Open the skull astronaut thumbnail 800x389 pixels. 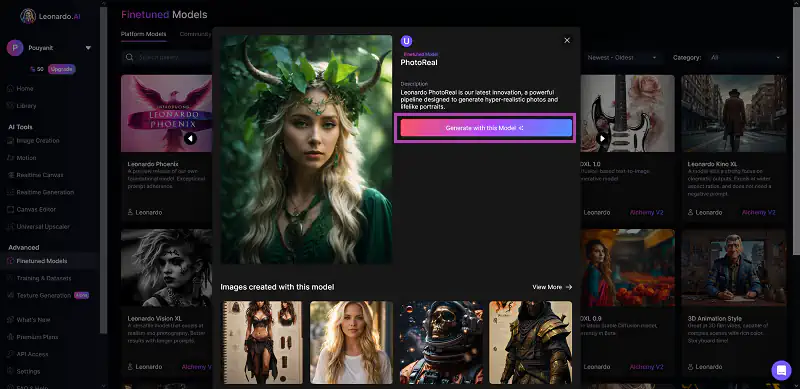441,342
